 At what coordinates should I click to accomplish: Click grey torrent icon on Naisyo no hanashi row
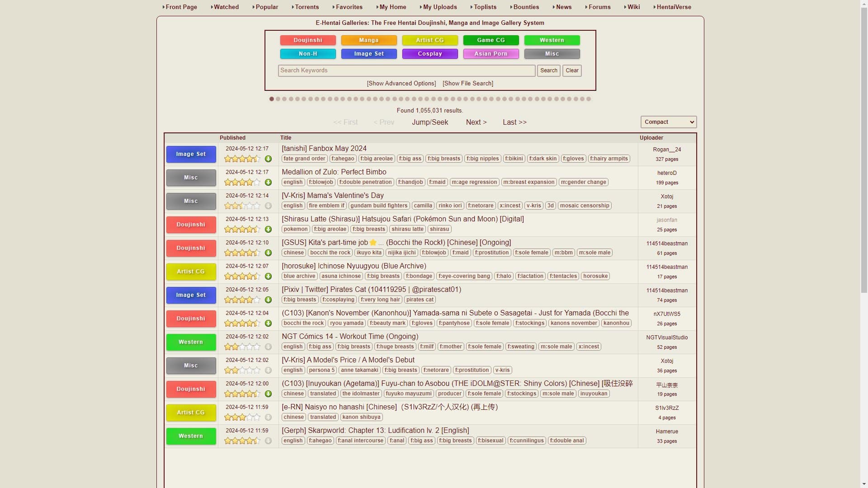tap(268, 418)
